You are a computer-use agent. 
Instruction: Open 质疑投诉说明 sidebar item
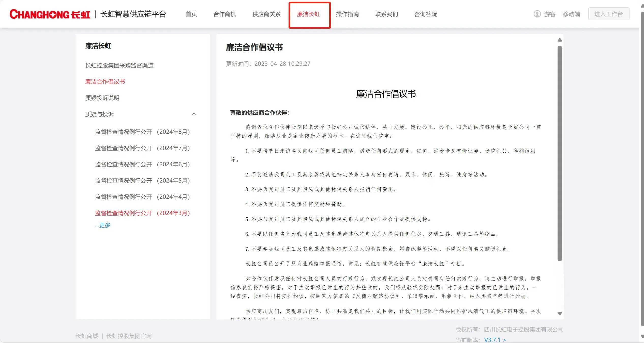pyautogui.click(x=102, y=98)
